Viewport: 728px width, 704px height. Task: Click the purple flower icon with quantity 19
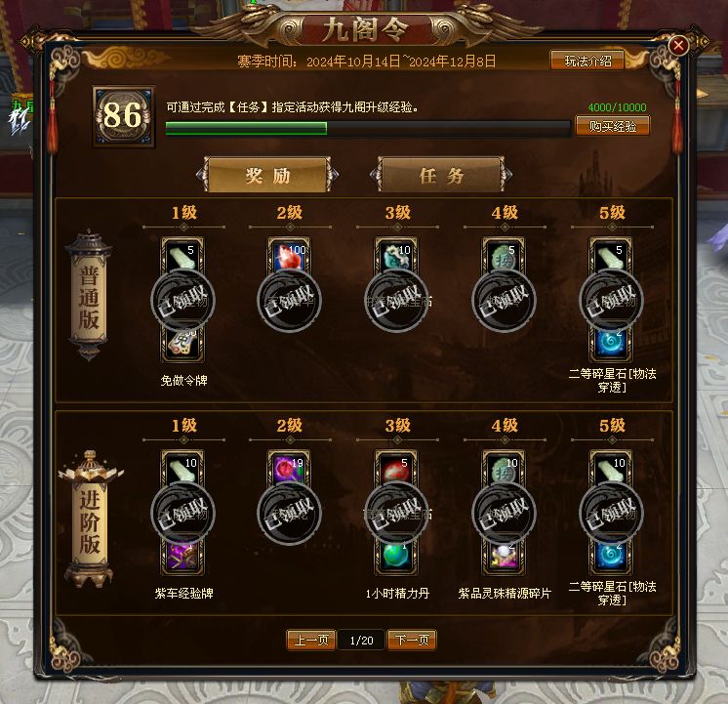pyautogui.click(x=289, y=468)
